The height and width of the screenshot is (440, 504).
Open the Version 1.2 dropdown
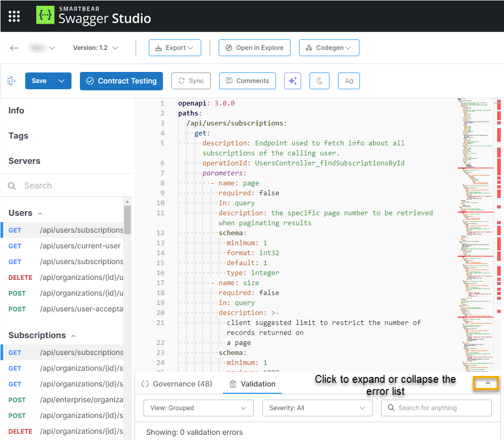[x=95, y=48]
